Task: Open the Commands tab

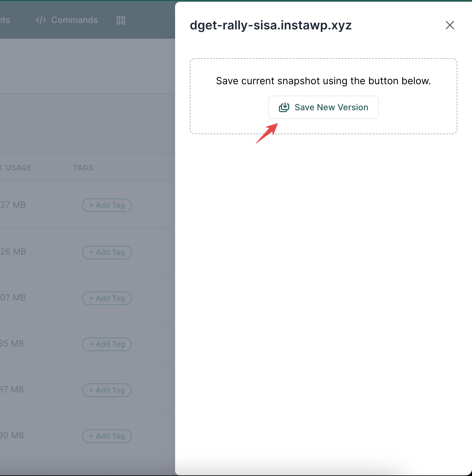Action: click(x=67, y=20)
